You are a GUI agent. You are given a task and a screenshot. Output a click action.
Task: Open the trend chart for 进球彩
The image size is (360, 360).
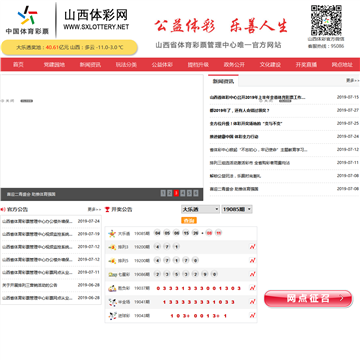(x=252, y=315)
